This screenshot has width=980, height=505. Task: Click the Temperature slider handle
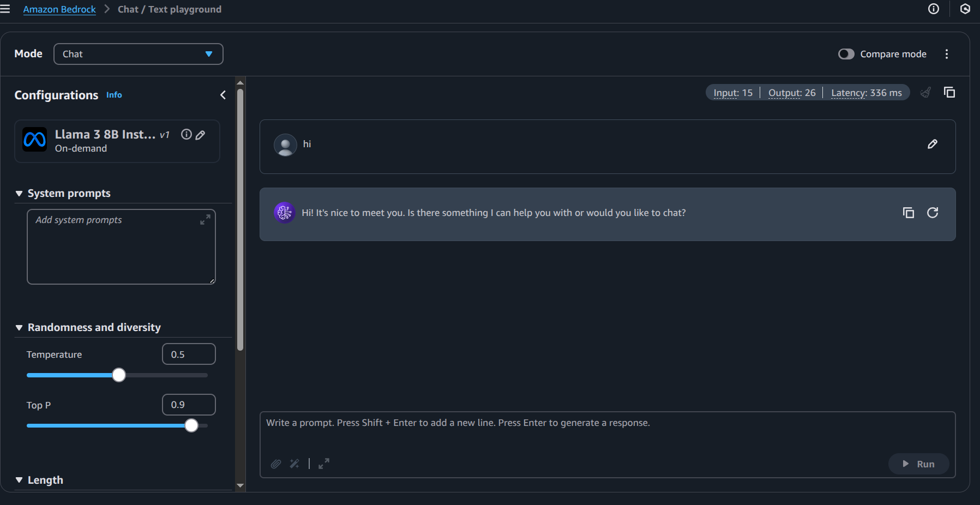pos(119,375)
